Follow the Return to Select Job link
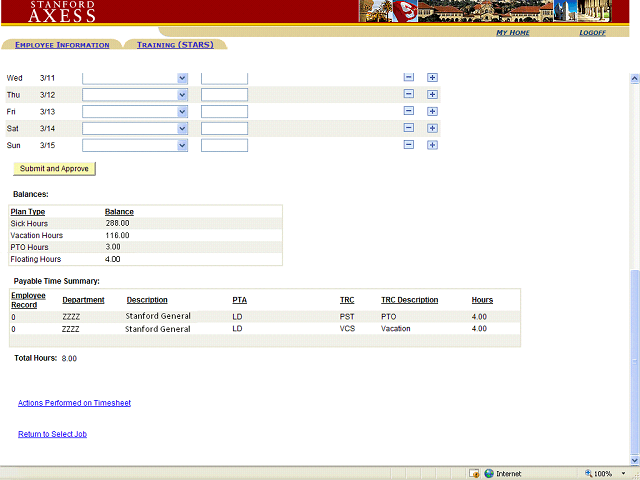640x480 pixels. (58, 434)
